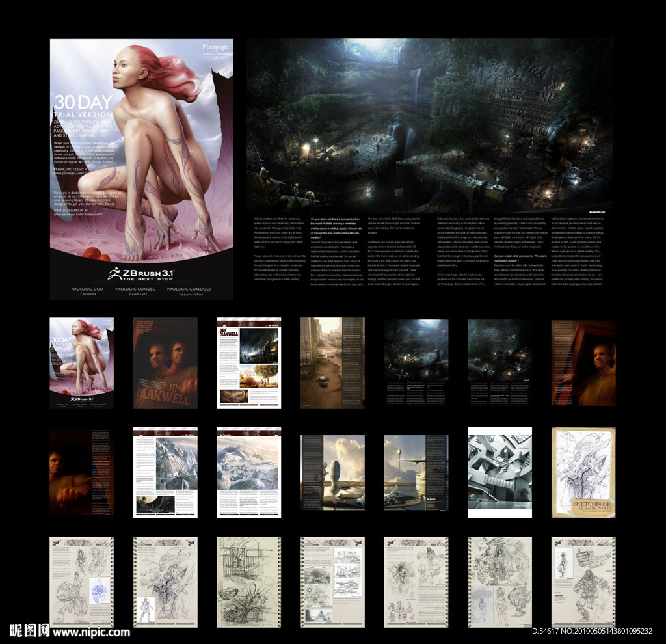This screenshot has width=666, height=644.
Task: Open the sketch page with environment drawings
Action: coord(332,582)
